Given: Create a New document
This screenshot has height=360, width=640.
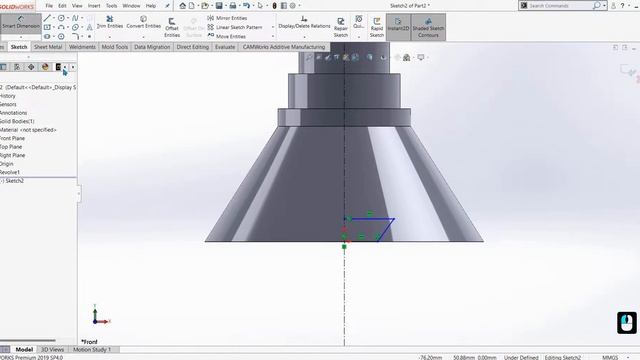Looking at the screenshot, I should coord(191,6).
